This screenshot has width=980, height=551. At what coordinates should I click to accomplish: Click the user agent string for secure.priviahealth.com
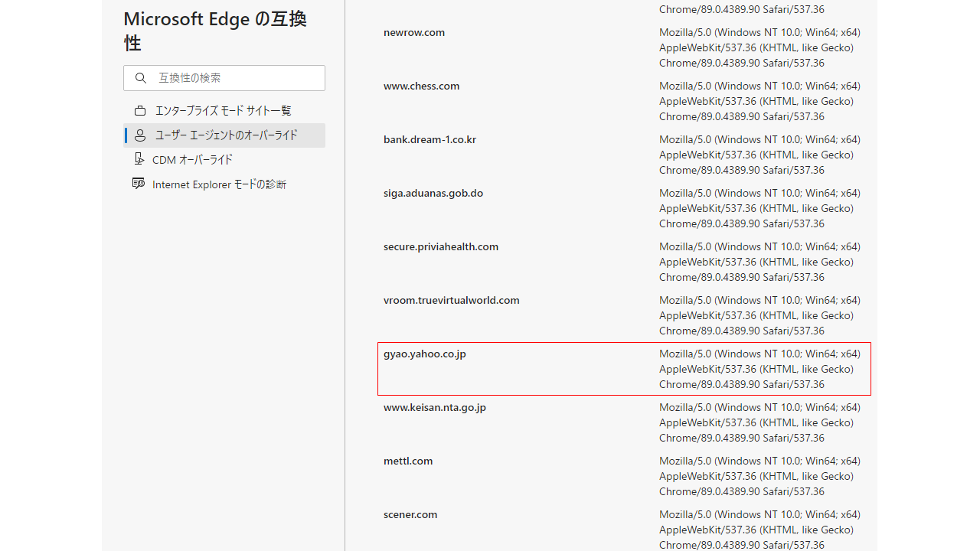point(759,262)
